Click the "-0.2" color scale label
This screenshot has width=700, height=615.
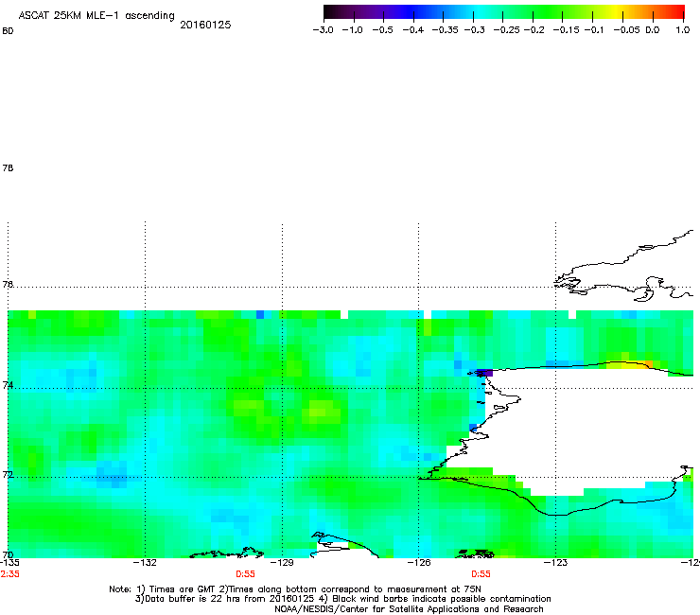(534, 30)
